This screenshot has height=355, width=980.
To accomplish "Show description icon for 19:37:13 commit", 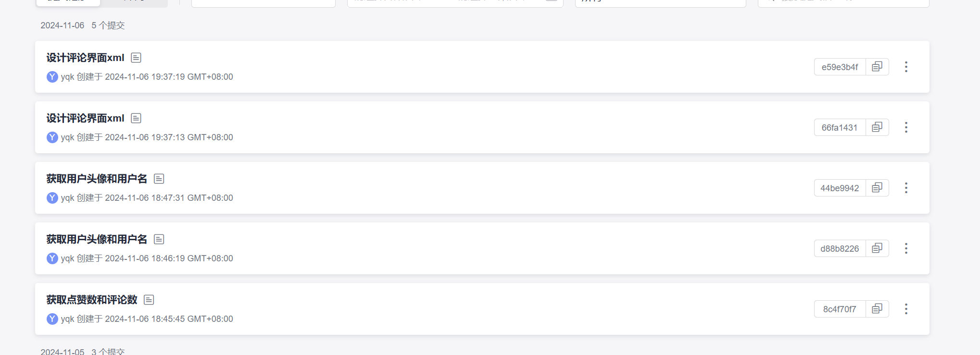I will point(136,118).
